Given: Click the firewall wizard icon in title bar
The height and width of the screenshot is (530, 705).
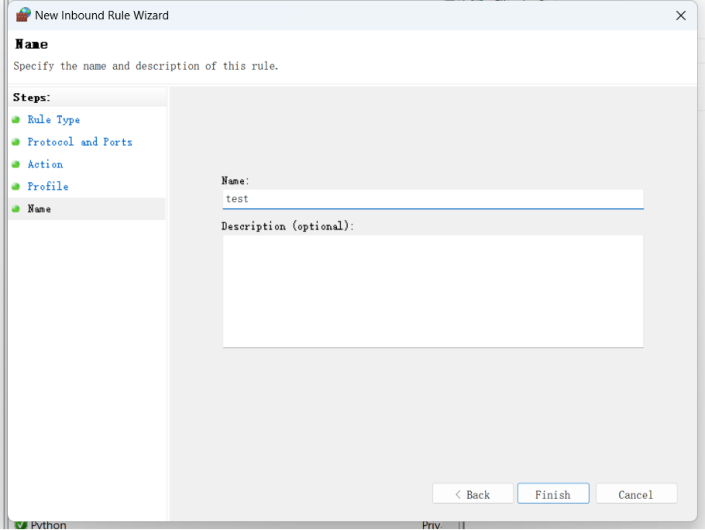Looking at the screenshot, I should (x=23, y=15).
